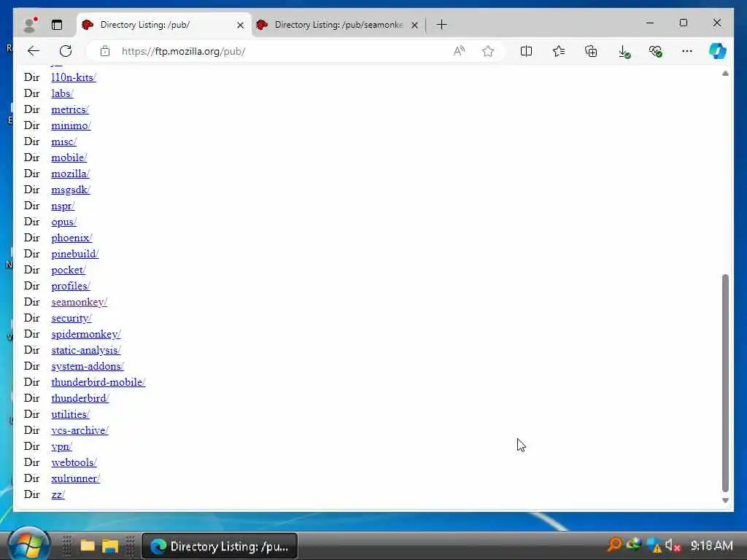This screenshot has height=560, width=747.
Task: Click the scrollbar down arrow
Action: click(x=725, y=500)
